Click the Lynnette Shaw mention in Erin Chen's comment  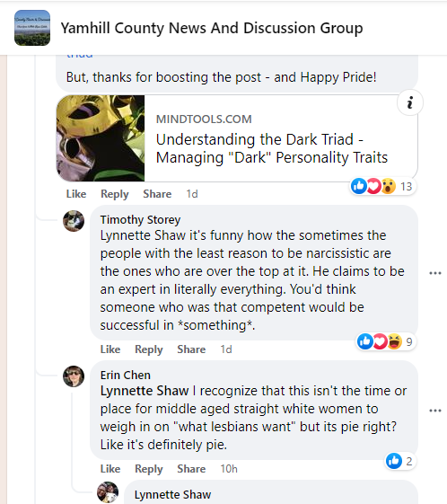145,391
